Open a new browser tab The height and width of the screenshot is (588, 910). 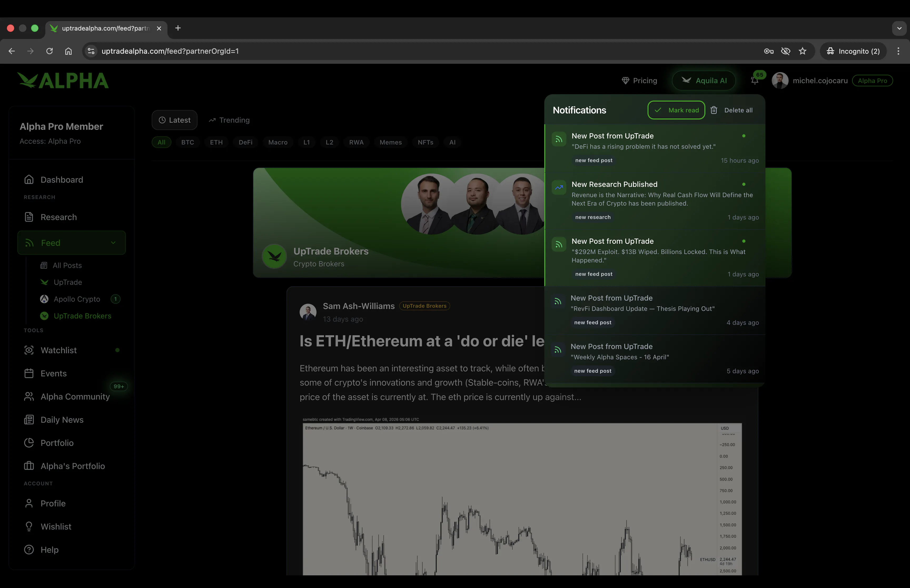point(178,28)
